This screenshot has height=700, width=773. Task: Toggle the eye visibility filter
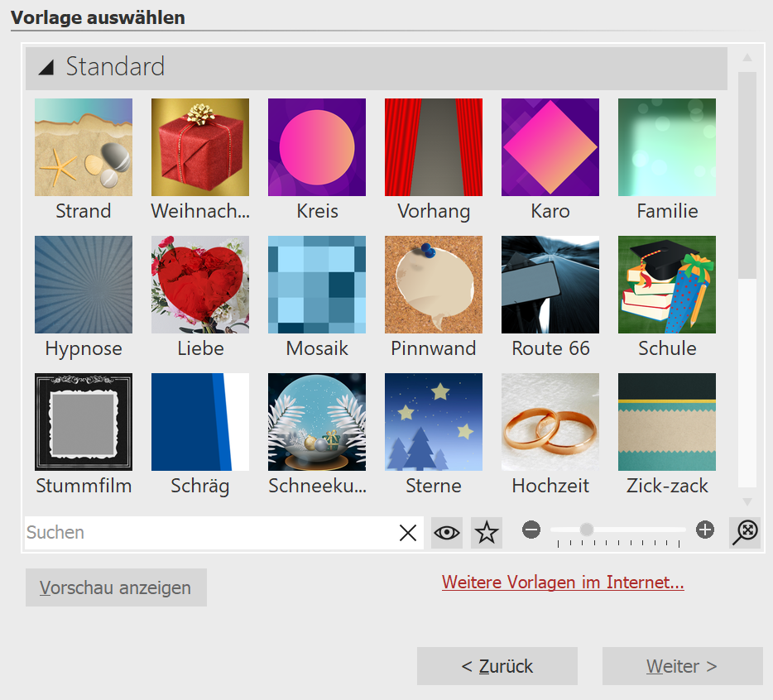pos(447,532)
